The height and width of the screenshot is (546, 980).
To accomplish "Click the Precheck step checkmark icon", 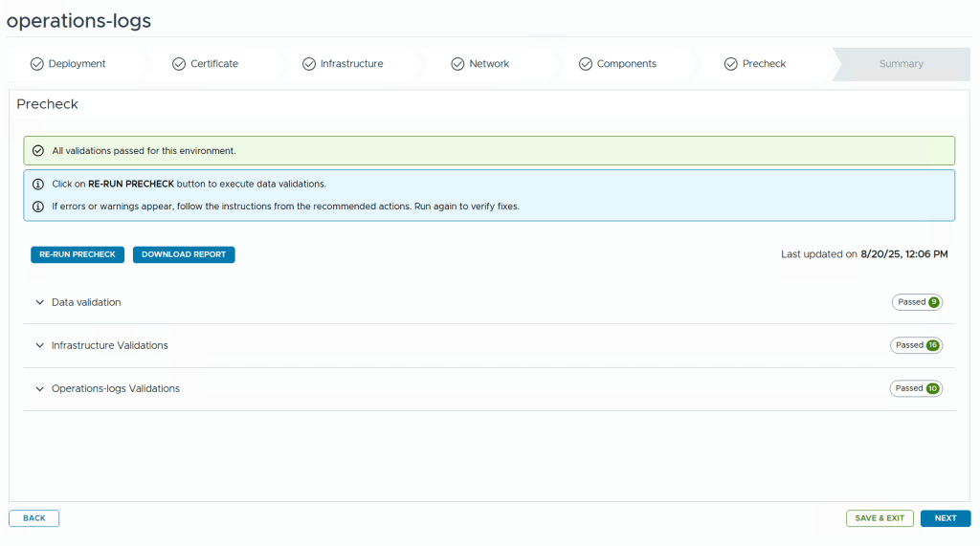I will (731, 64).
